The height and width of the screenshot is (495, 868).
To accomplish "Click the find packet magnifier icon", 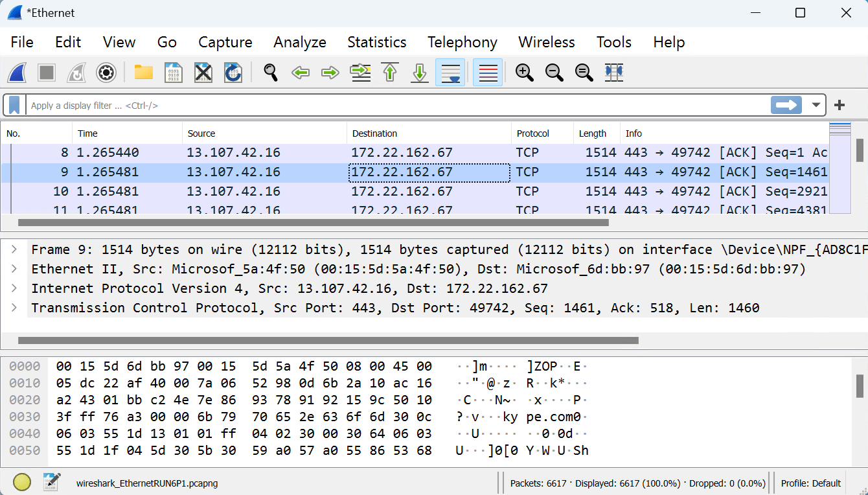I will click(x=270, y=73).
